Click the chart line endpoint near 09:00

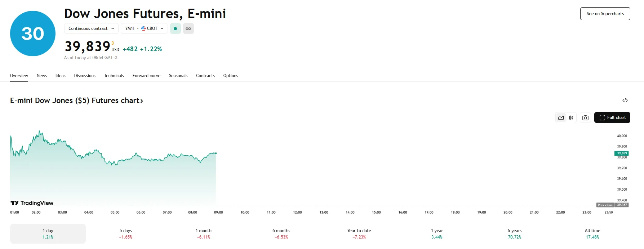(216, 153)
